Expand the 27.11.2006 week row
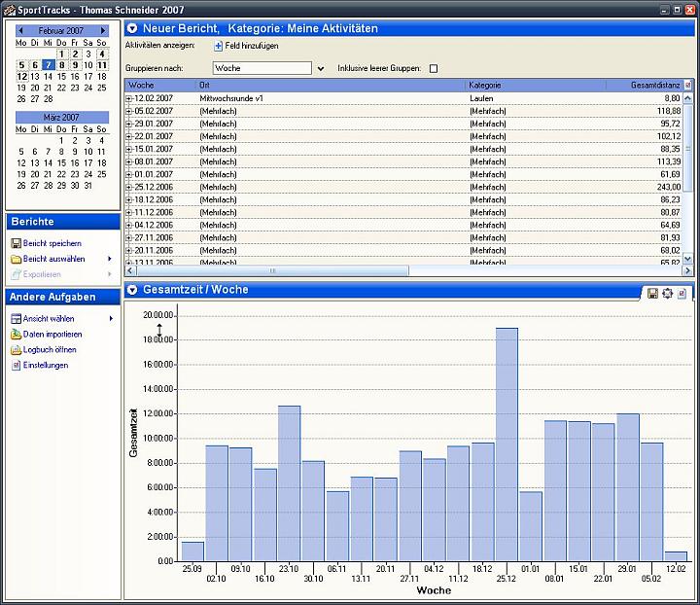 (x=129, y=238)
